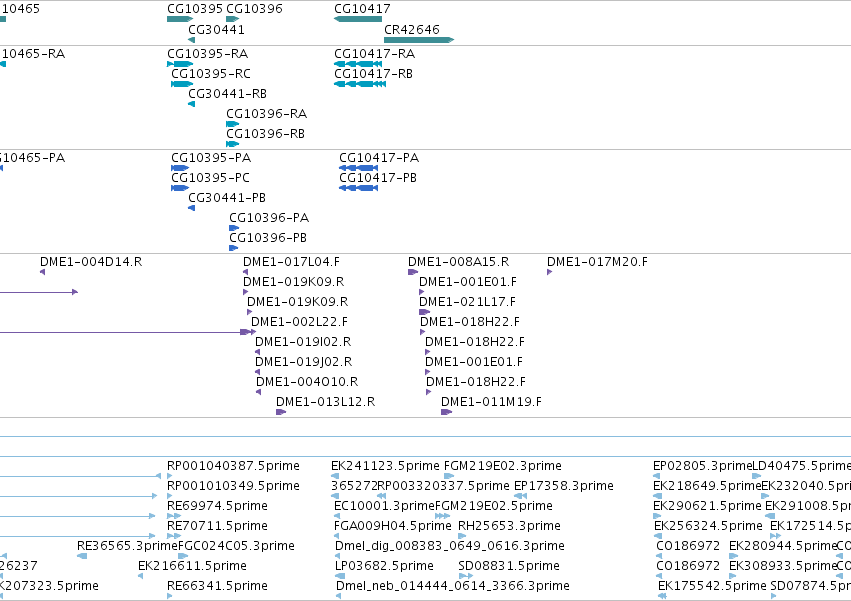Select EST RP003320337.5prime

coord(443,486)
